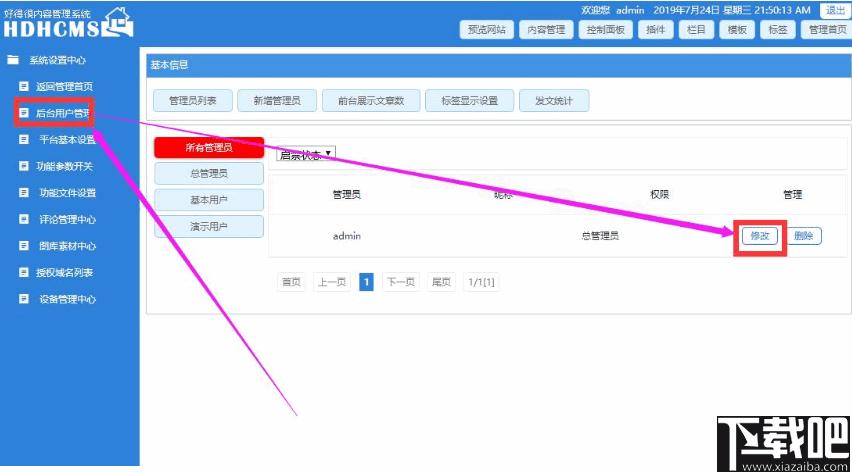Open 功能文件设置 in the sidebar
852x472 pixels.
pyautogui.click(x=67, y=193)
